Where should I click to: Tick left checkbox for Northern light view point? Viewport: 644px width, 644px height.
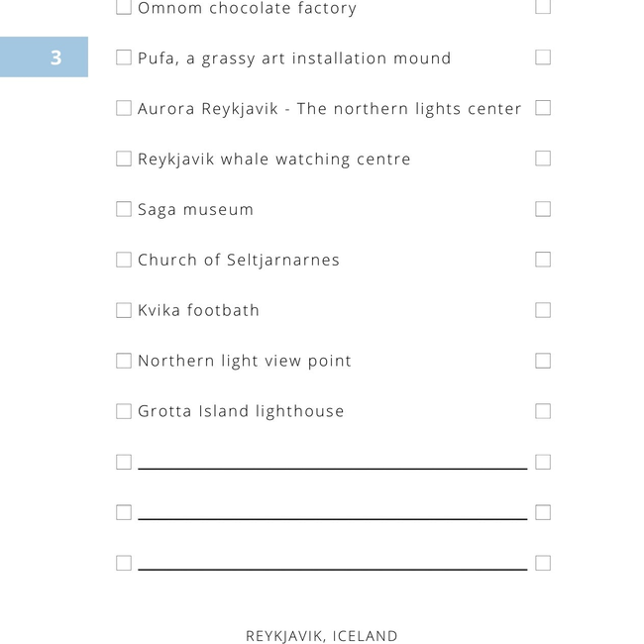click(124, 361)
